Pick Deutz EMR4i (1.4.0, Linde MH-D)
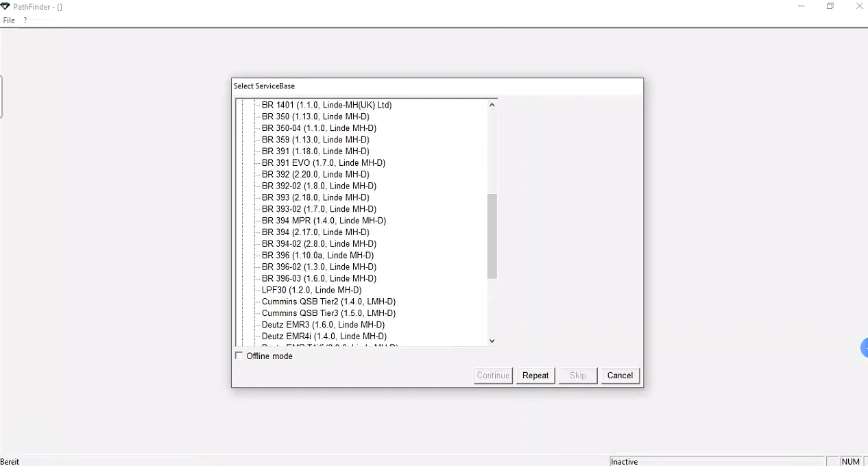 coord(324,336)
